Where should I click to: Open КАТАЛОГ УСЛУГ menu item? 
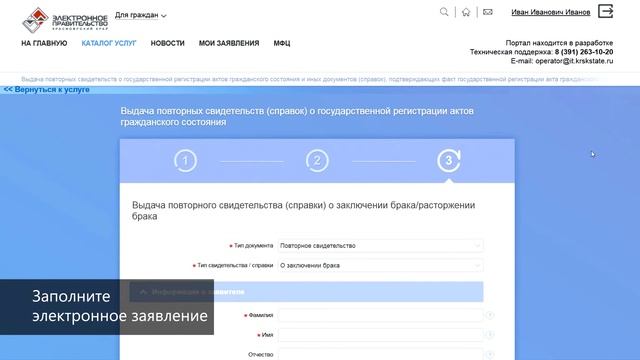point(109,43)
